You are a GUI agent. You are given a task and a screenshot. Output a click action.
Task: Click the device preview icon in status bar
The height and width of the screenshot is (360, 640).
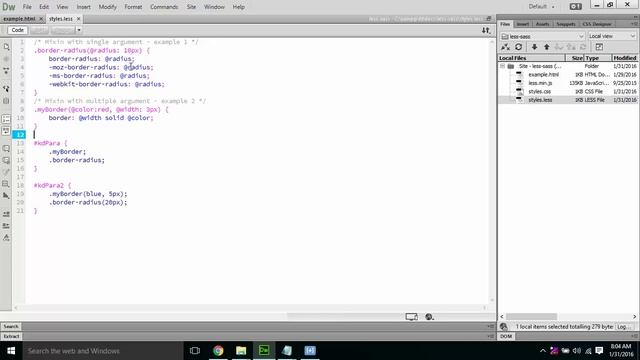[411, 317]
